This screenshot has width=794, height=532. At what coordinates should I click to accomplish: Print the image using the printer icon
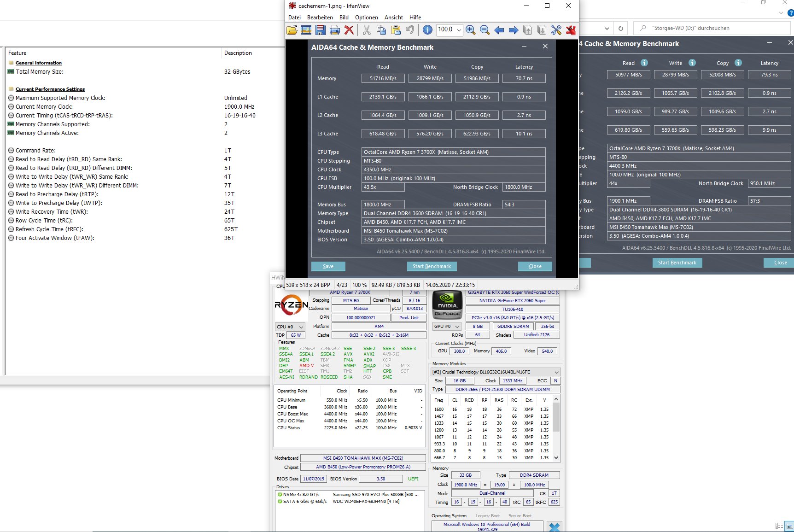(x=335, y=30)
